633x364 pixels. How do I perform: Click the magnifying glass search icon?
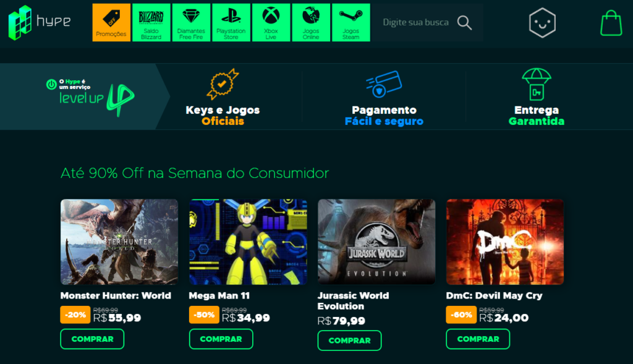click(x=464, y=23)
